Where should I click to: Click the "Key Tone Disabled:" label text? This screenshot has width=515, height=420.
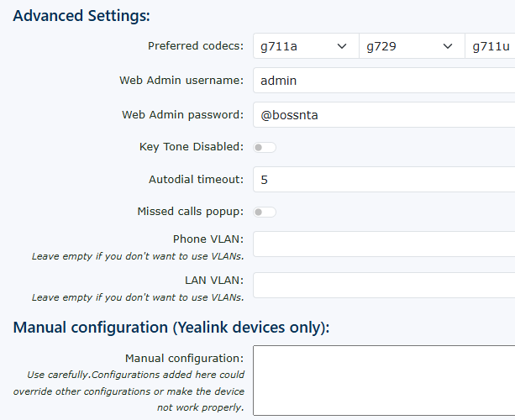[x=192, y=147]
